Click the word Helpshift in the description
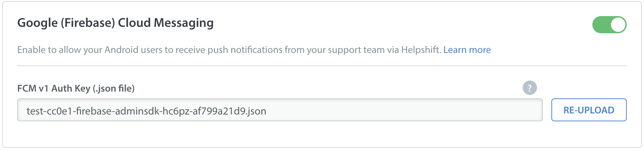The height and width of the screenshot is (151, 644). pyautogui.click(x=420, y=50)
